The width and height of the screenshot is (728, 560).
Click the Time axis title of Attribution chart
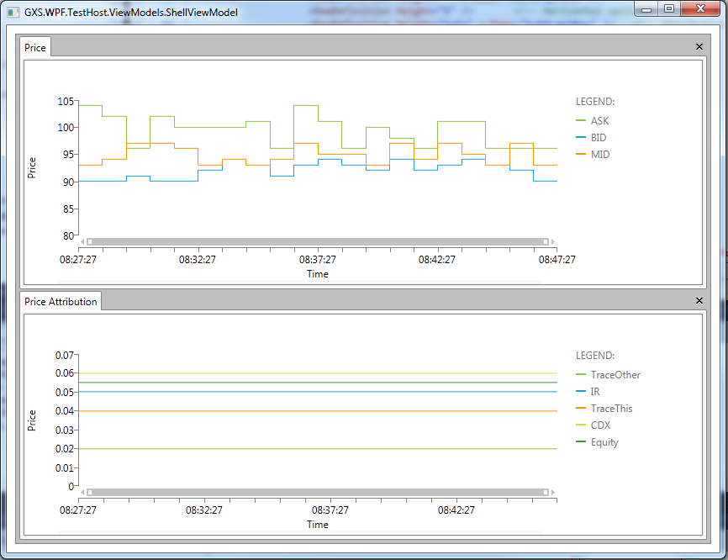point(318,525)
